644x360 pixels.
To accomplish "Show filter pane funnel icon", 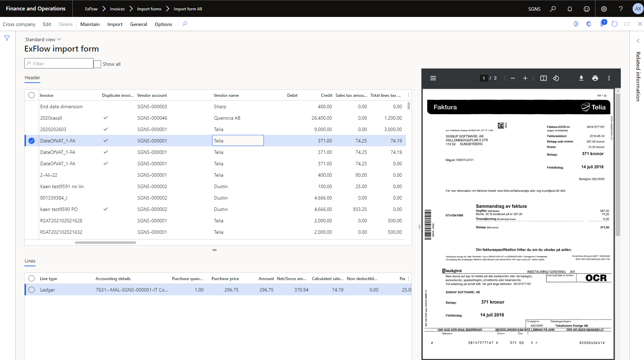I will (x=7, y=38).
